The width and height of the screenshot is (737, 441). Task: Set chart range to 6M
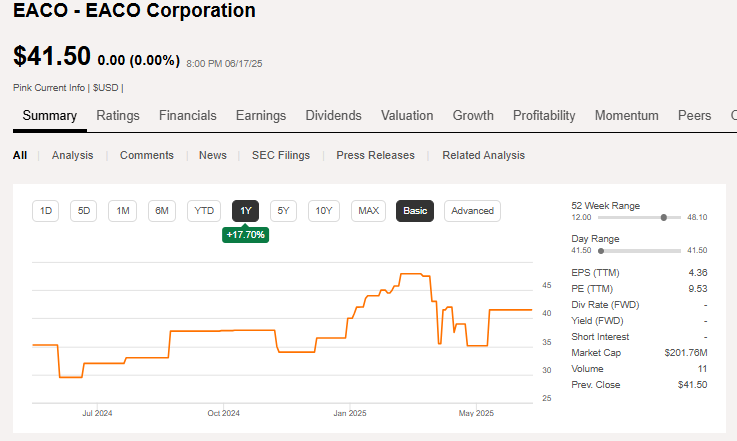(x=162, y=211)
